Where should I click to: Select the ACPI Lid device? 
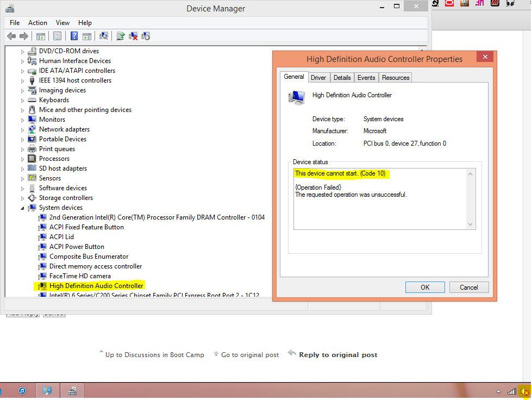[61, 237]
